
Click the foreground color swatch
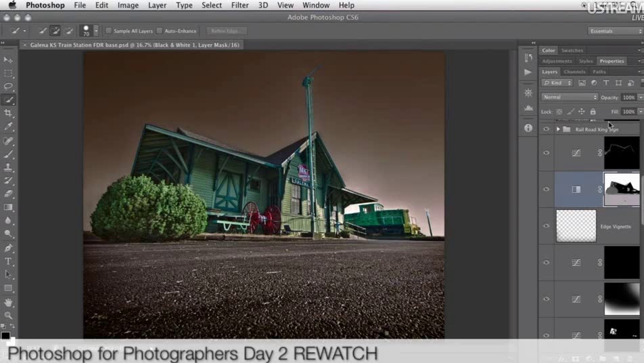click(5, 335)
